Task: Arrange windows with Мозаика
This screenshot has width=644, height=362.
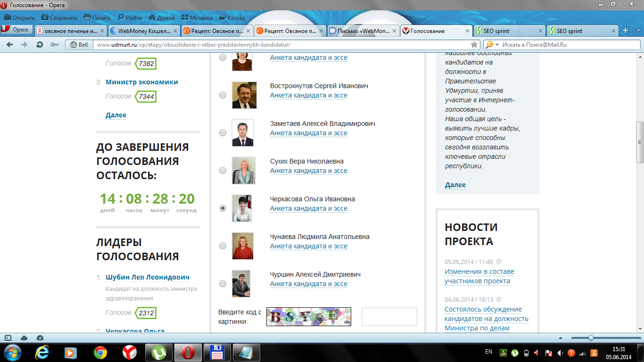Action: tap(197, 17)
